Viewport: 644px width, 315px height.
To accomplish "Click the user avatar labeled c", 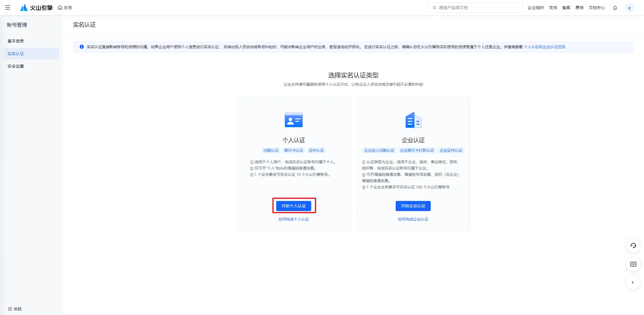I will point(630,8).
